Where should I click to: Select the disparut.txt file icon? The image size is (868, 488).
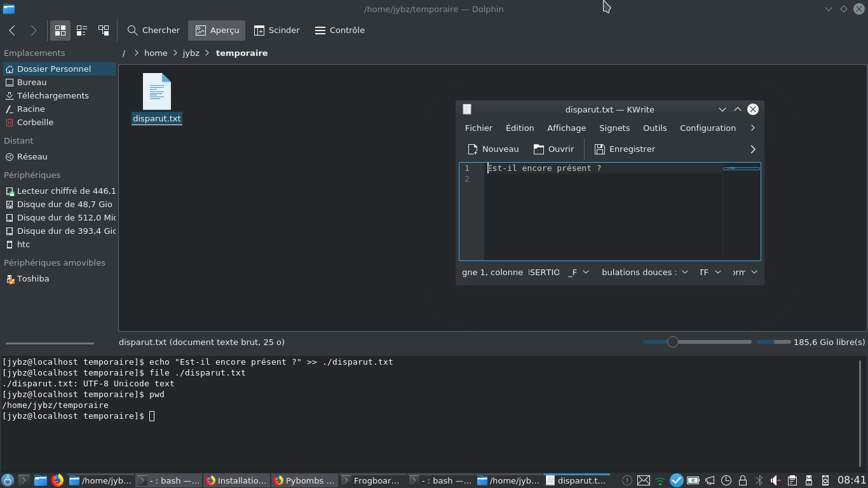(157, 91)
